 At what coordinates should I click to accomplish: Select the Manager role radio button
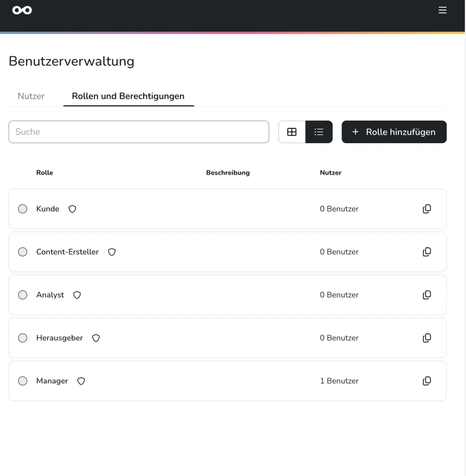[x=22, y=381]
